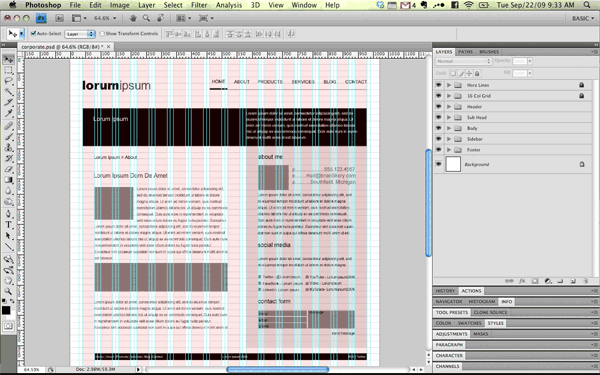The height and width of the screenshot is (375, 600).
Task: Click the layer style fx icon
Action: (522, 281)
